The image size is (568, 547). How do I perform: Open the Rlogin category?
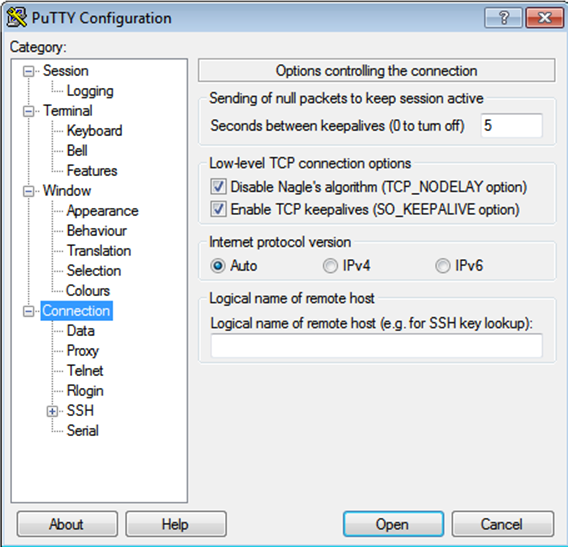[x=85, y=391]
